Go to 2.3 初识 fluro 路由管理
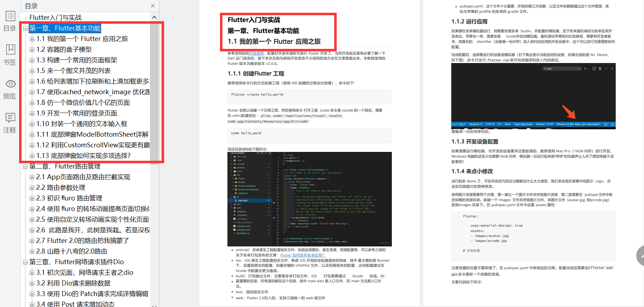 click(x=69, y=198)
